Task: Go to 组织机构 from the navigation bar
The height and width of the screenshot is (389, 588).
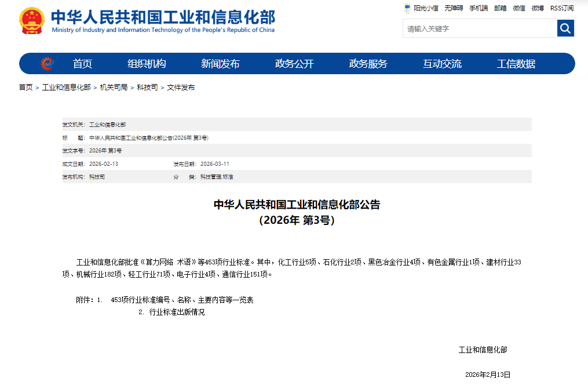Action: coord(148,63)
